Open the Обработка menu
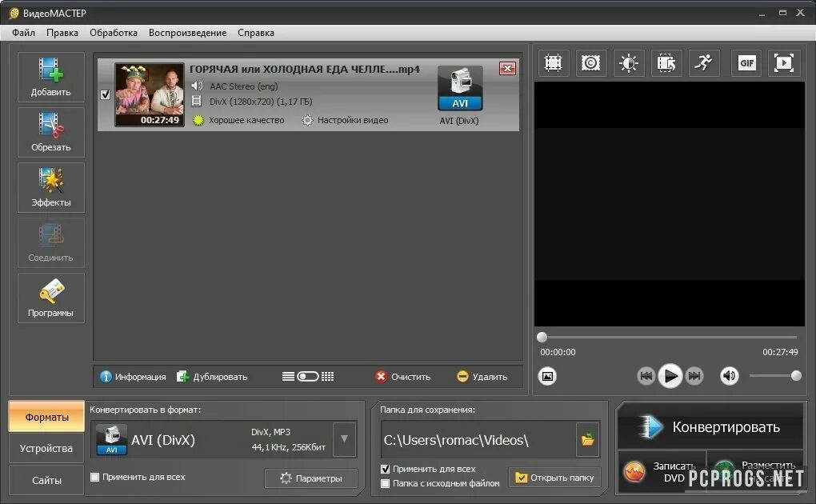This screenshot has width=816, height=504. [x=114, y=33]
